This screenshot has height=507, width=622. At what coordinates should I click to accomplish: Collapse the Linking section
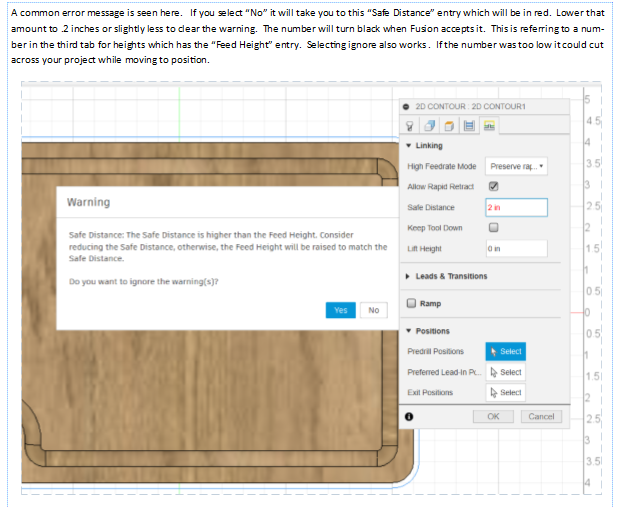(x=409, y=146)
